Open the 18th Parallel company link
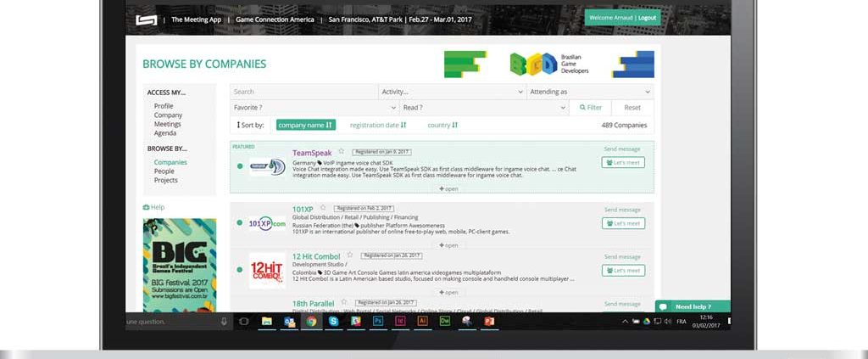The height and width of the screenshot is (359, 868). coord(314,304)
